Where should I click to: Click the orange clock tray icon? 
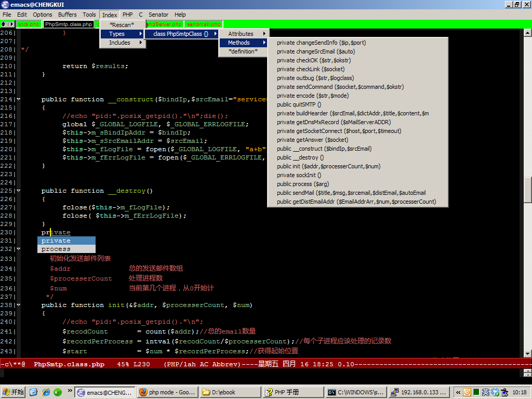click(x=467, y=393)
